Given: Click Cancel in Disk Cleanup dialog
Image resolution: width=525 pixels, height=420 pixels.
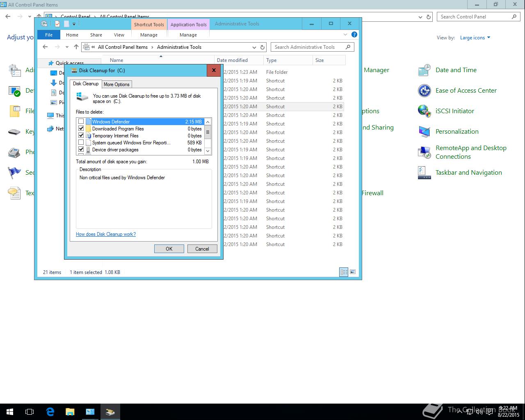Looking at the screenshot, I should [202, 249].
